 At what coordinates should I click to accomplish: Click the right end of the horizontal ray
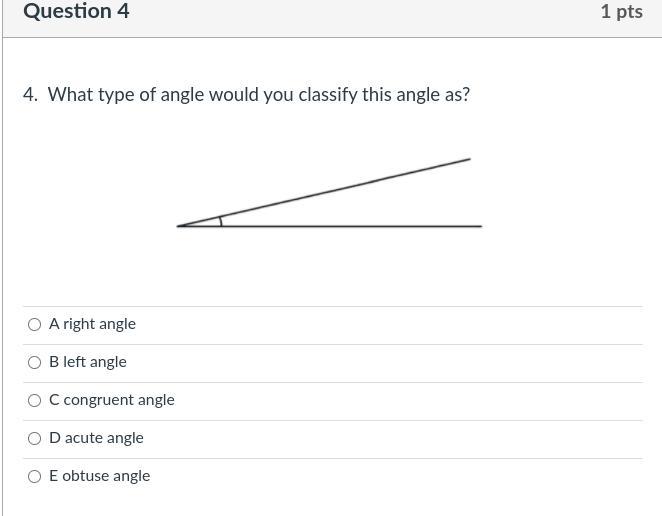(479, 226)
